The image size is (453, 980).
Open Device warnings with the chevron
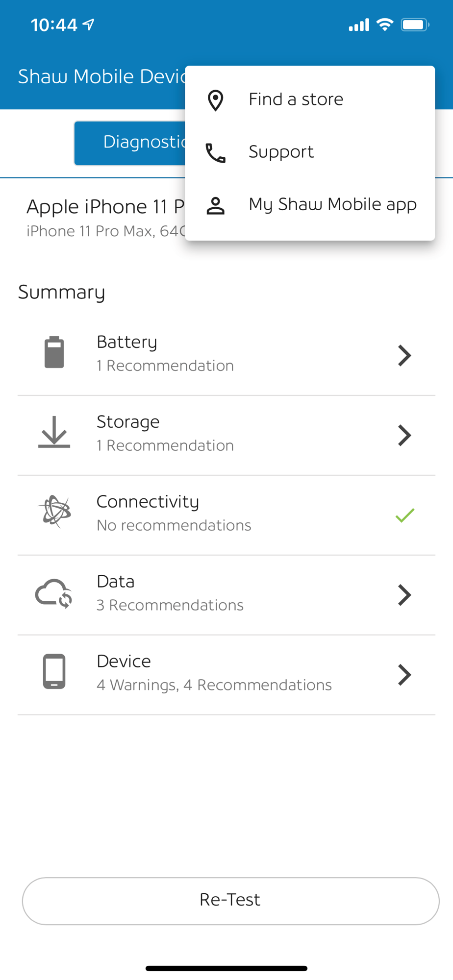pos(404,675)
